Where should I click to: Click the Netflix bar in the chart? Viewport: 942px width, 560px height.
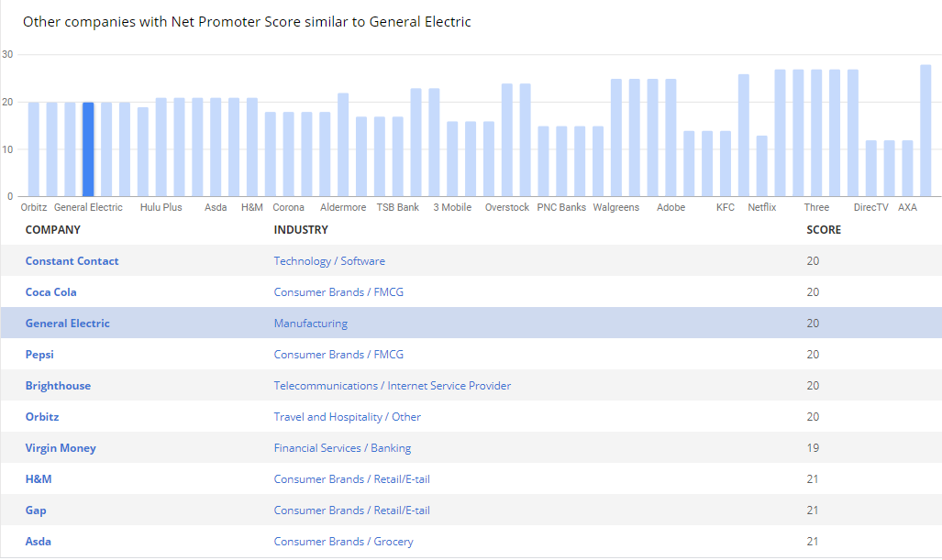[761, 166]
